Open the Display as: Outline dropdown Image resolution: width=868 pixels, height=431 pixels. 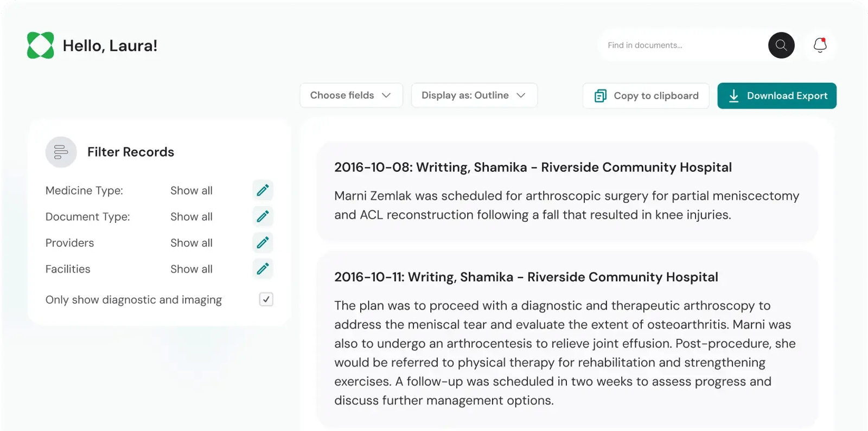pyautogui.click(x=474, y=95)
